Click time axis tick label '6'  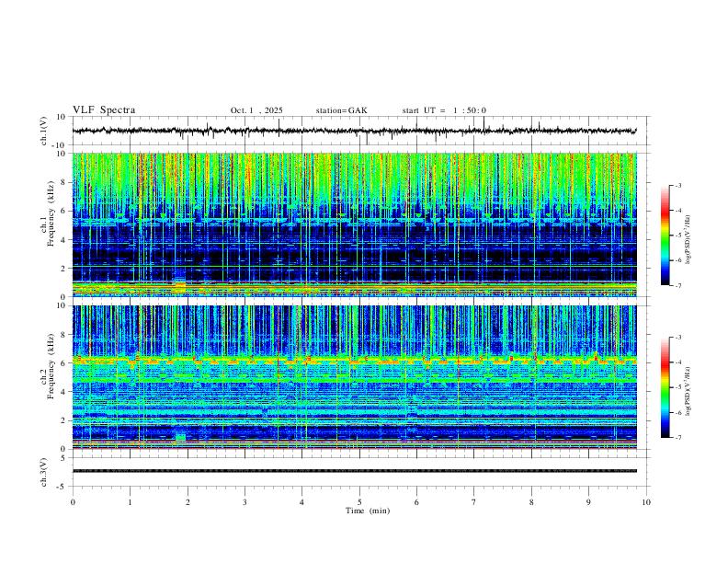coord(416,502)
